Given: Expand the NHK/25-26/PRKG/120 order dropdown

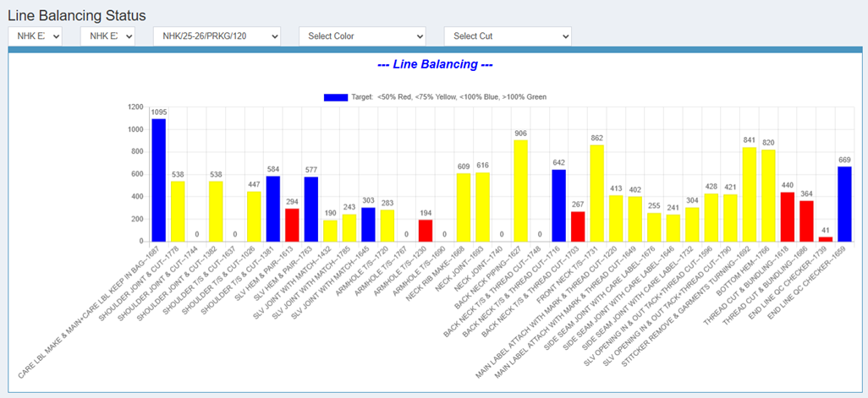Looking at the screenshot, I should (217, 36).
